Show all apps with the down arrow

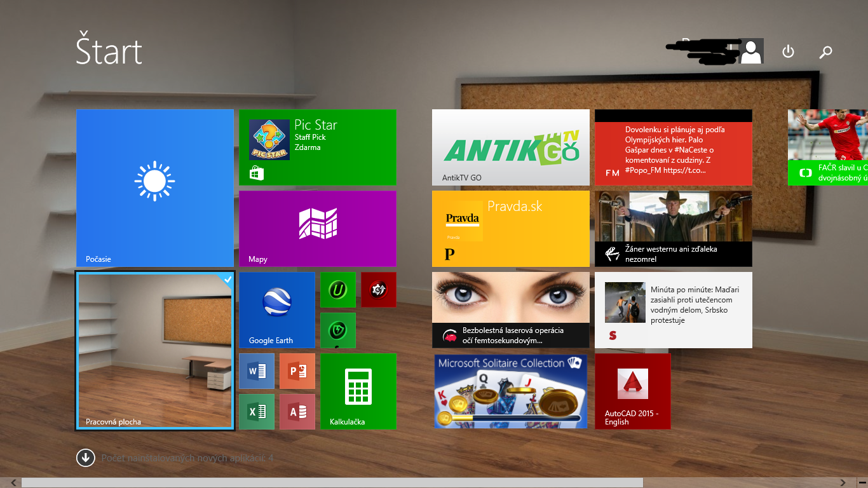86,457
